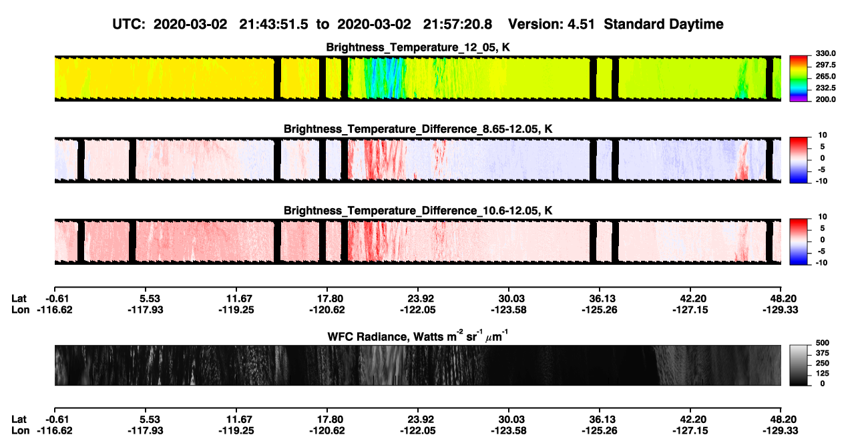Screen dimensions: 868x445
Task: Click the '265.0' color bar tick label
Action: (x=825, y=77)
